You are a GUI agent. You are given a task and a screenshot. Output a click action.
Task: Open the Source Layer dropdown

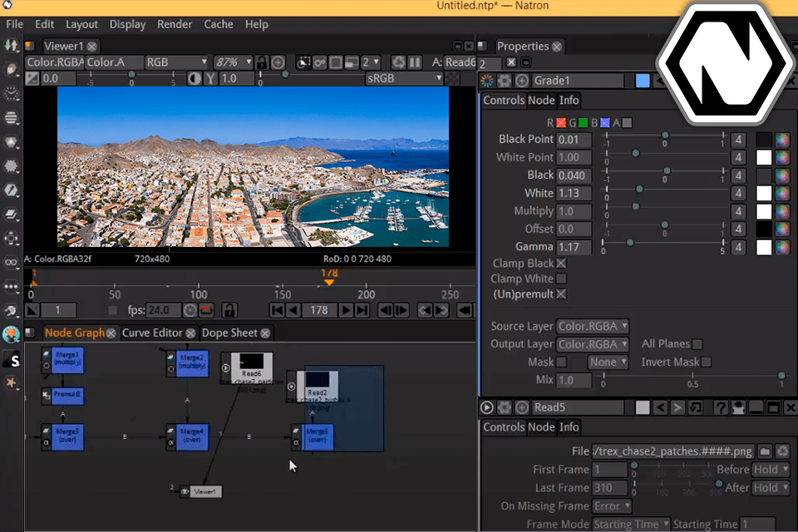[x=593, y=326]
